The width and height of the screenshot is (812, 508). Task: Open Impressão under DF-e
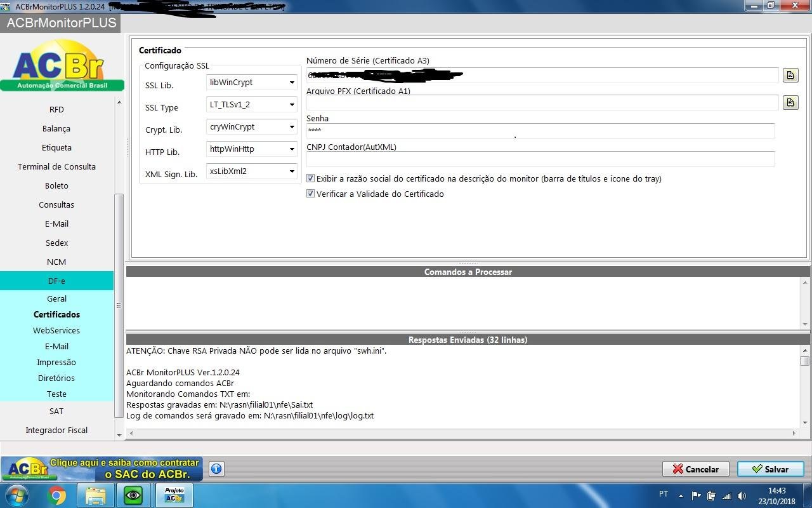(56, 362)
